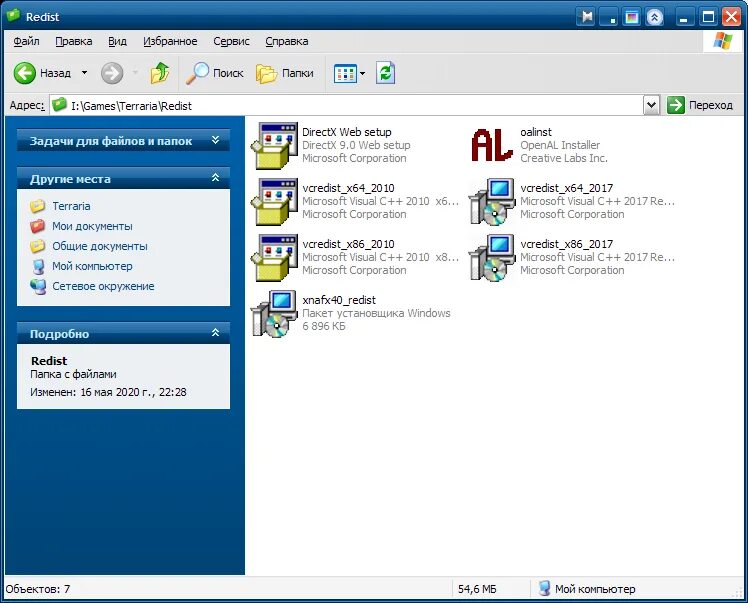Screen dimensions: 748x603
Task: Click the vcredist_x86_2010 file name
Action: 348,244
